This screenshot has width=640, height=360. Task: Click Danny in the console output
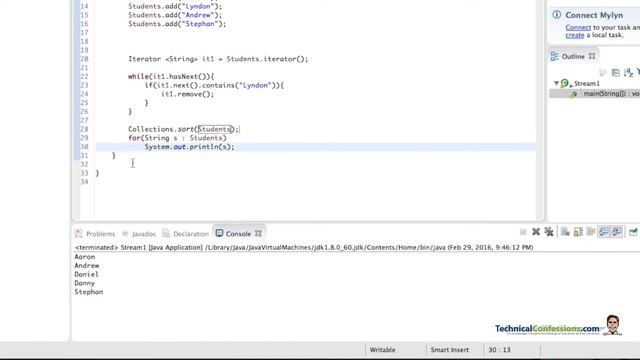[84, 283]
